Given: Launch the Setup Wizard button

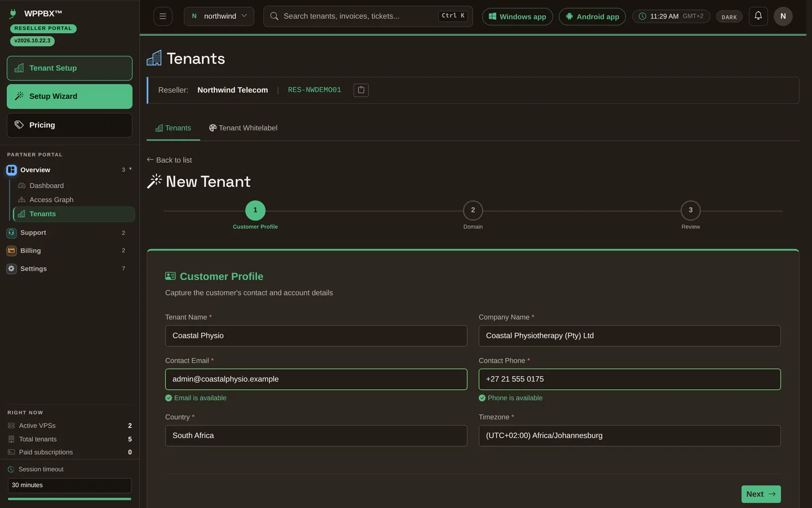Looking at the screenshot, I should [69, 97].
